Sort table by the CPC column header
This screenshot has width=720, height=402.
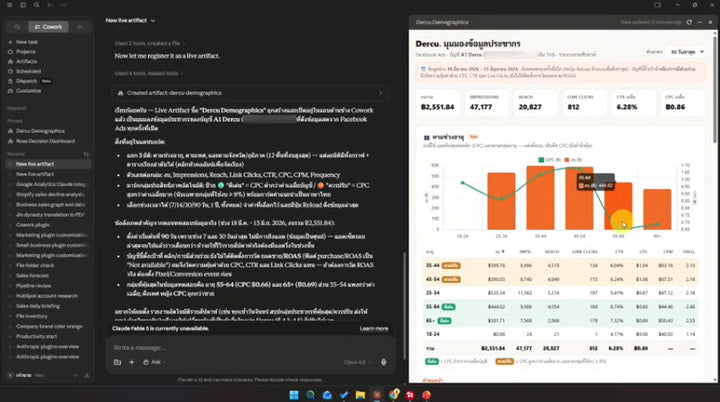(x=643, y=252)
